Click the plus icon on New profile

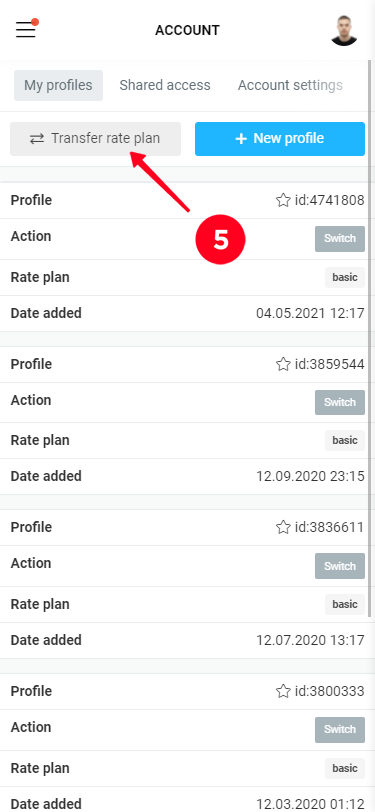tap(241, 139)
